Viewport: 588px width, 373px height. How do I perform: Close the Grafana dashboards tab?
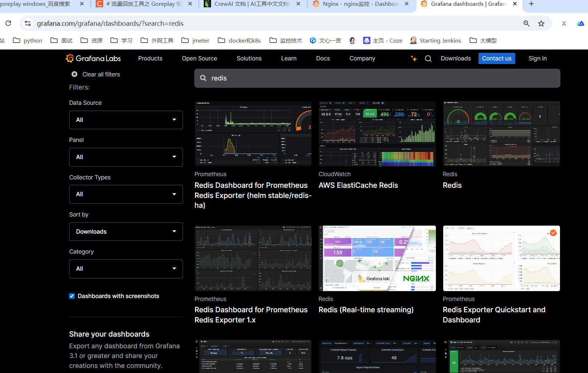pos(515,4)
